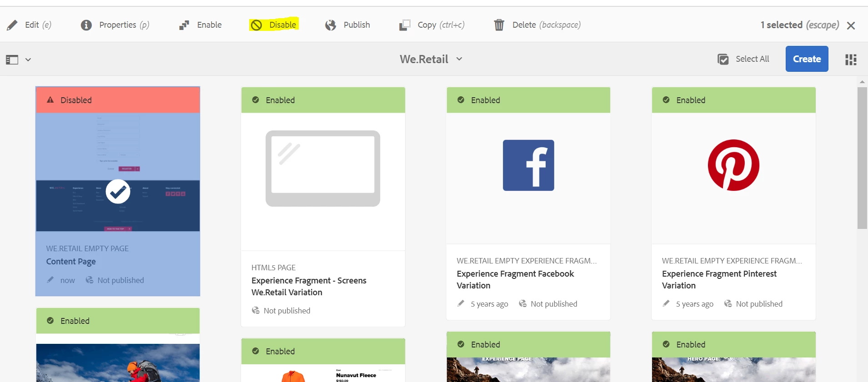
Task: Click the 'HTML5 PAGE' template text
Action: [273, 268]
